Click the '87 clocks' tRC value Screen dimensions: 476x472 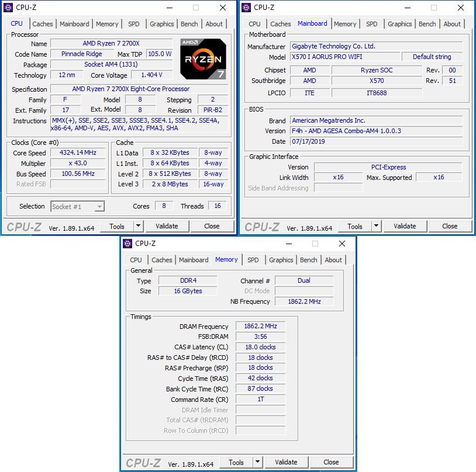tap(260, 388)
